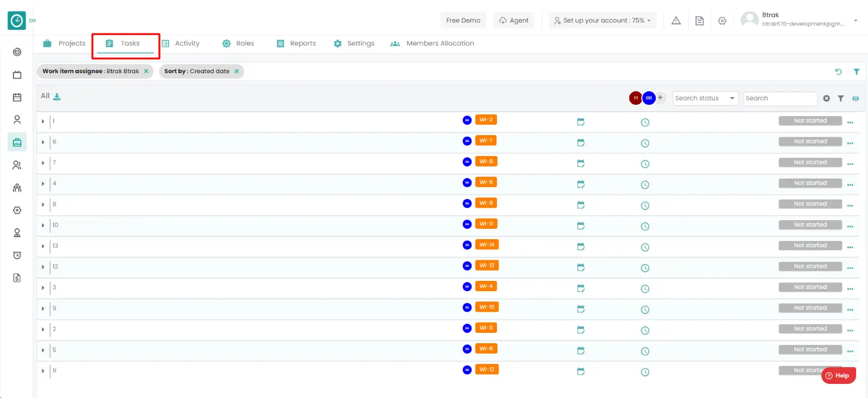Open calendar icon in WI-8 row
868x398 pixels.
tap(581, 163)
